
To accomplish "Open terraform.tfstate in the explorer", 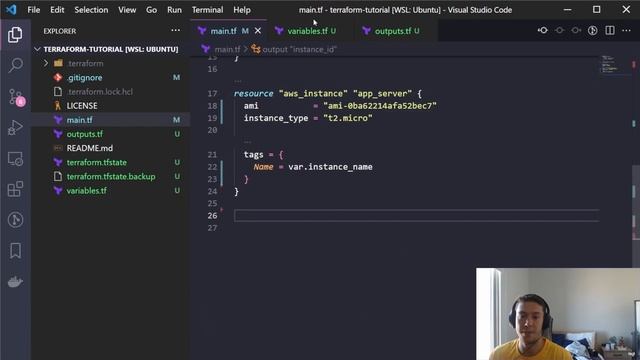I will click(111, 162).
